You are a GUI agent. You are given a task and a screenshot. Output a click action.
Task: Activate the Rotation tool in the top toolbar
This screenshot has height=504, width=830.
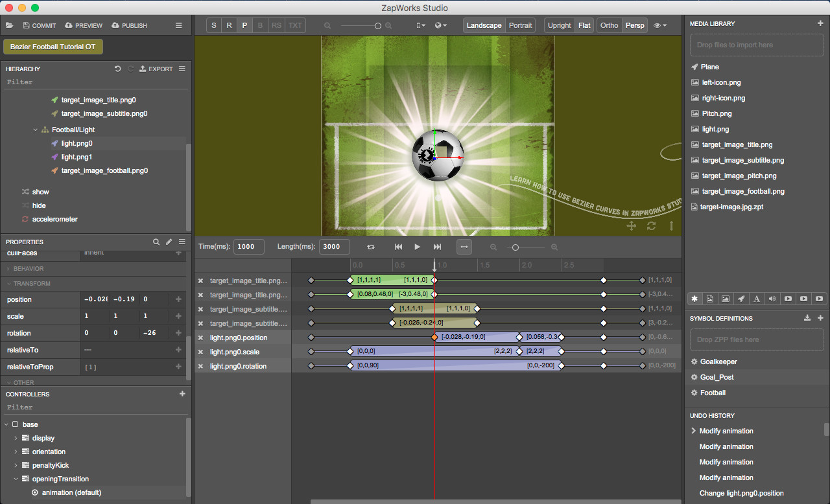point(229,25)
